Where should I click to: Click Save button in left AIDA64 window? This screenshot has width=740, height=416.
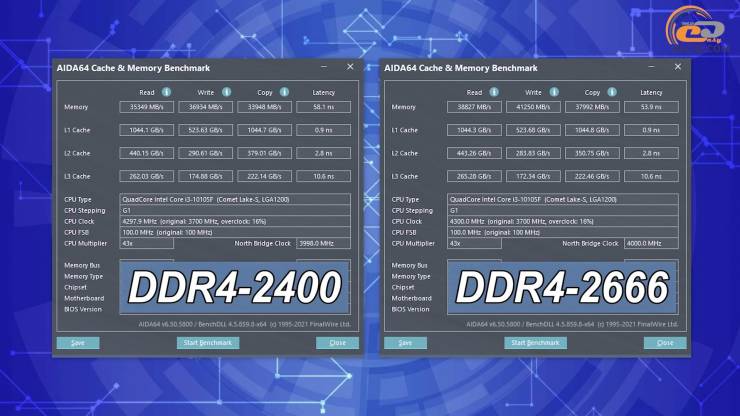[78, 343]
